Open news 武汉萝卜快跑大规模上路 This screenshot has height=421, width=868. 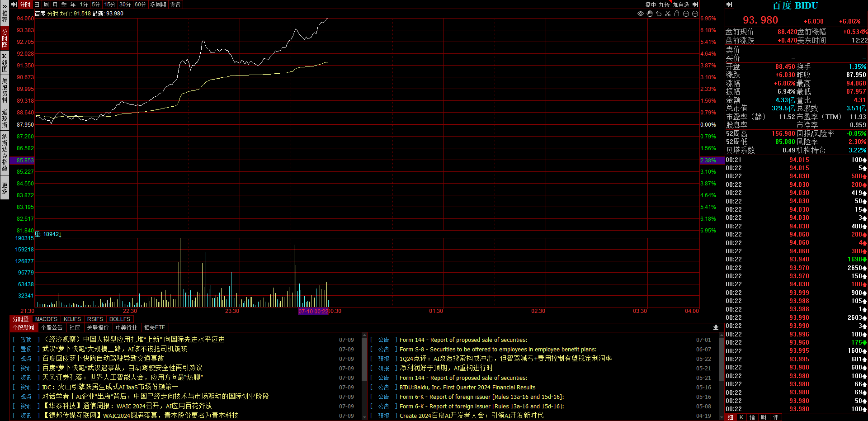point(115,349)
